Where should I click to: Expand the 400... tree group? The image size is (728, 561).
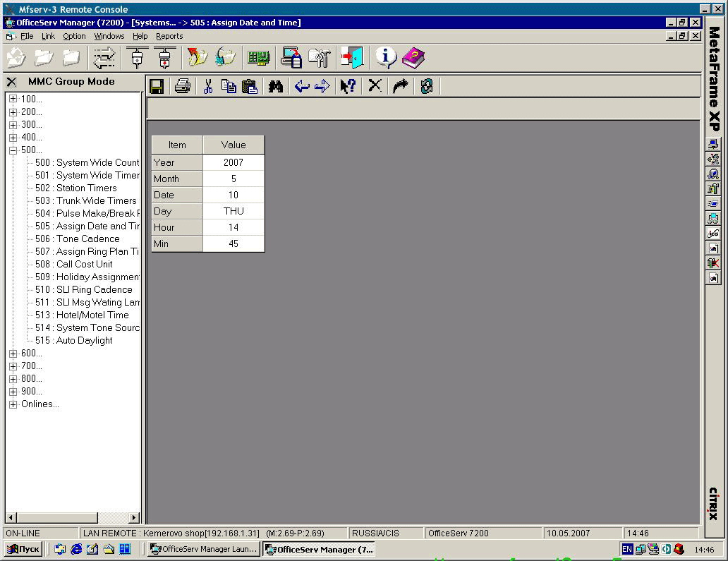pyautogui.click(x=13, y=138)
